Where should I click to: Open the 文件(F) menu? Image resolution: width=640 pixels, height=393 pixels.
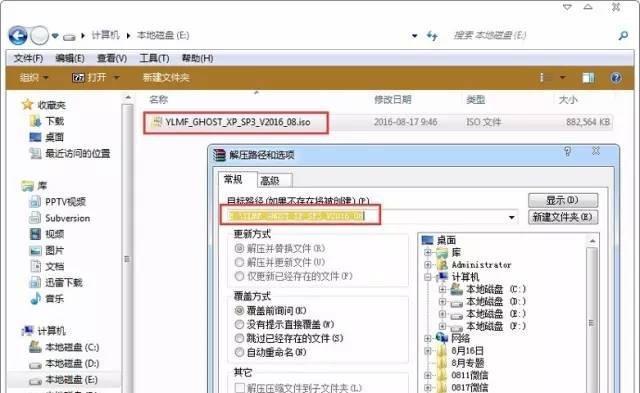(x=28, y=58)
